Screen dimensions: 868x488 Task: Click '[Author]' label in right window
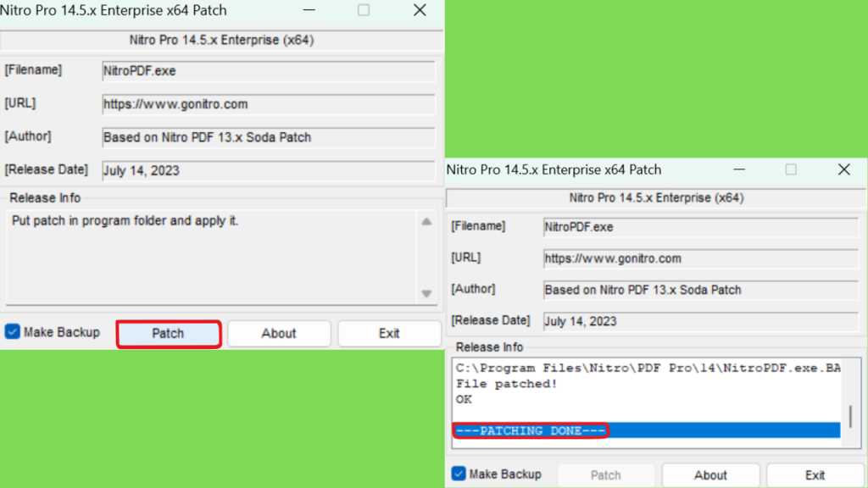click(473, 289)
